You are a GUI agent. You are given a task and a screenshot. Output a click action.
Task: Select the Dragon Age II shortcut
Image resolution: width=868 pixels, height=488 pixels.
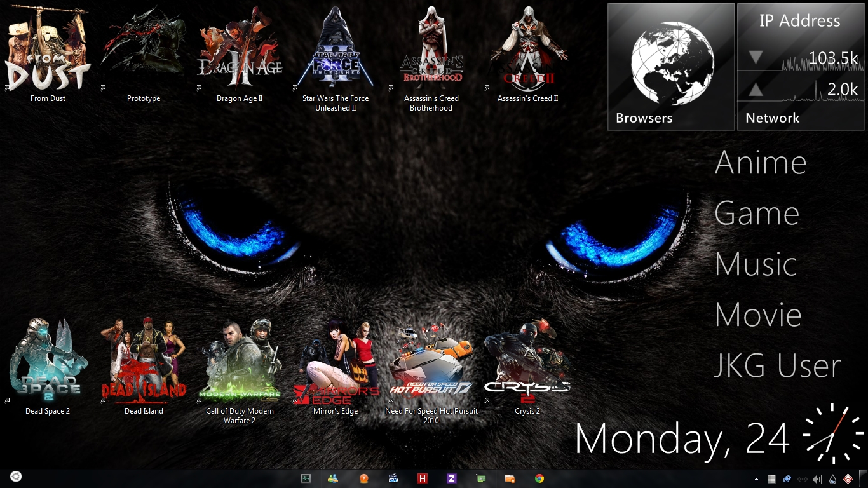point(240,55)
